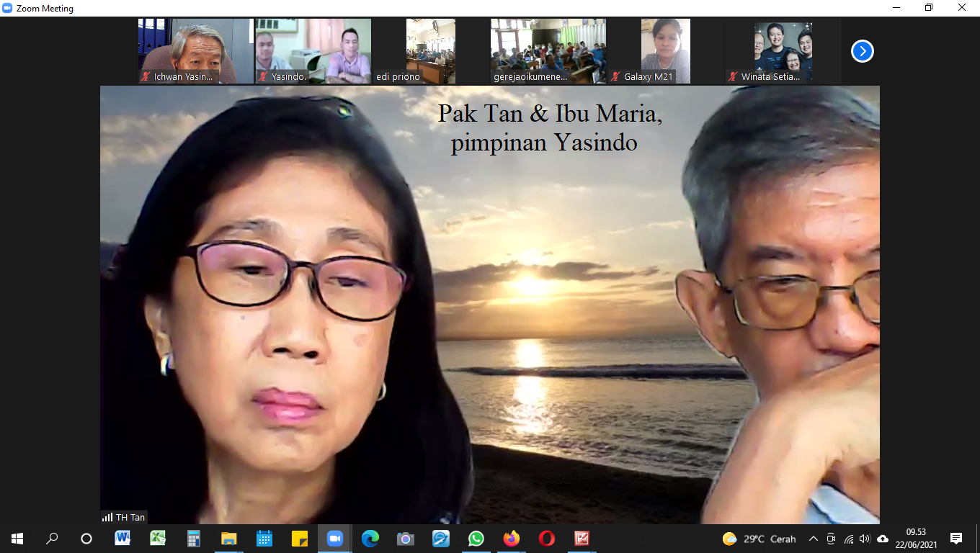Open Windows taskbar search
The image size is (980, 553).
point(52,539)
